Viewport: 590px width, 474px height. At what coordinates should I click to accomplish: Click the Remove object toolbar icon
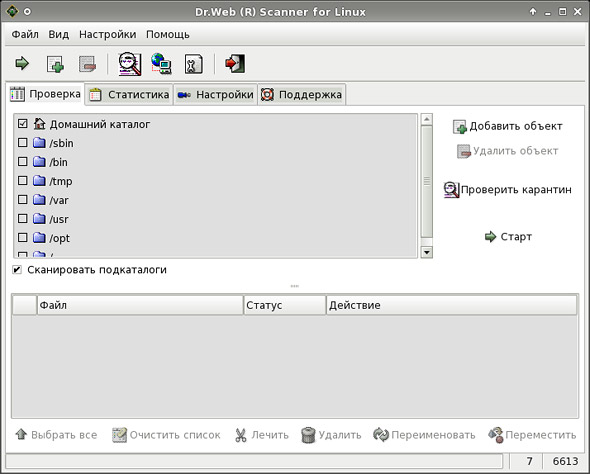87,64
